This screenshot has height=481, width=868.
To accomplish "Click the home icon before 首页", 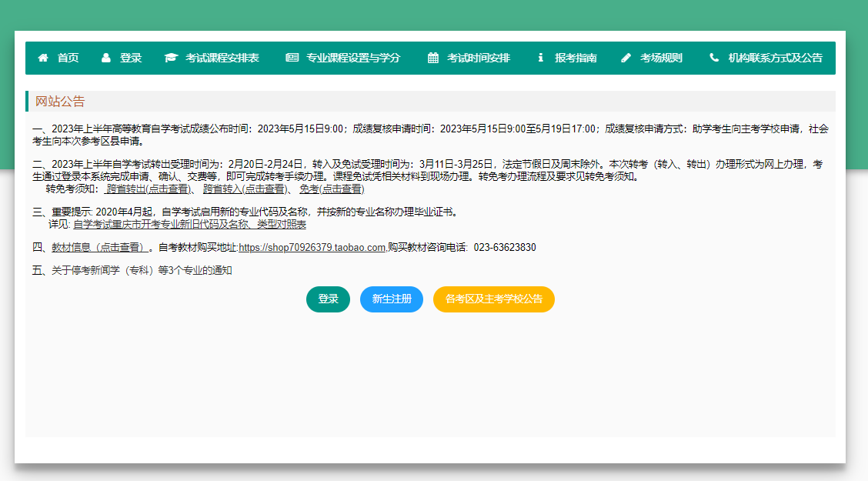I will click(43, 58).
